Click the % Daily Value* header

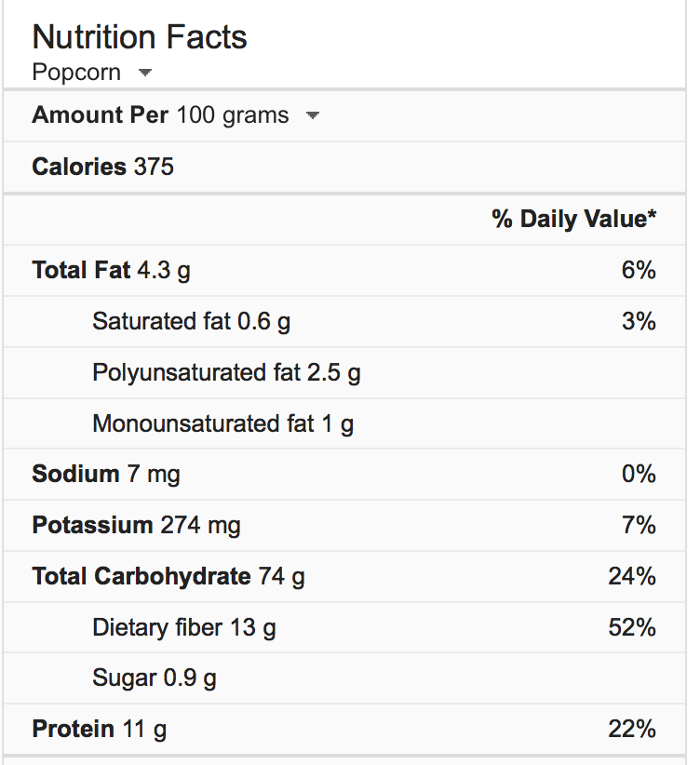574,219
